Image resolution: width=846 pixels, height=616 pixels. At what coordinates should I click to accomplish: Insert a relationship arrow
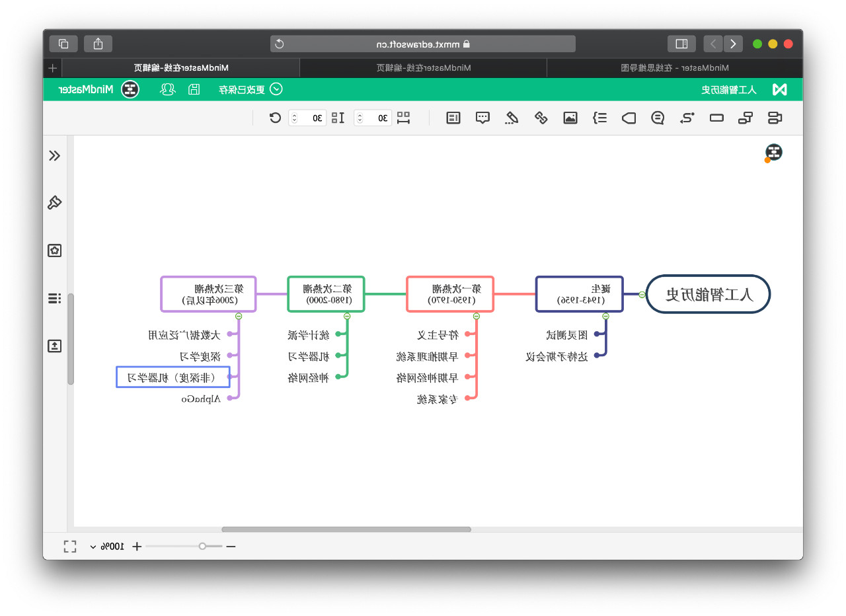[x=687, y=118]
